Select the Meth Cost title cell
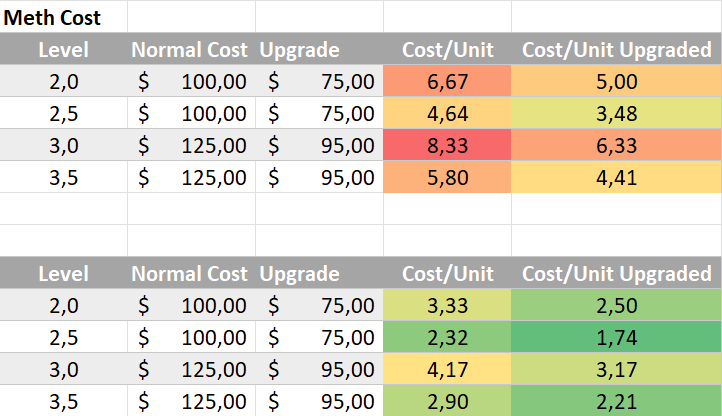This screenshot has width=722, height=416. (x=53, y=17)
